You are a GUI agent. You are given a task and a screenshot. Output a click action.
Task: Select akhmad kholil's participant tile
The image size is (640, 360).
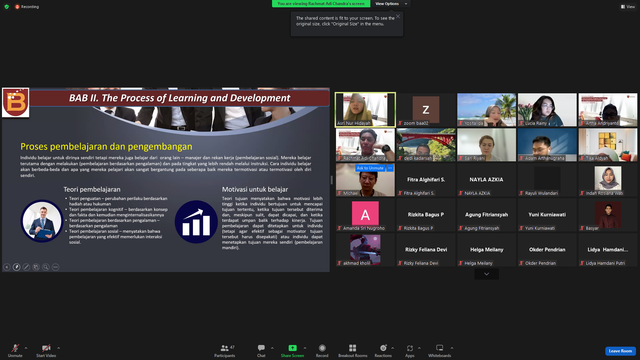tap(365, 250)
